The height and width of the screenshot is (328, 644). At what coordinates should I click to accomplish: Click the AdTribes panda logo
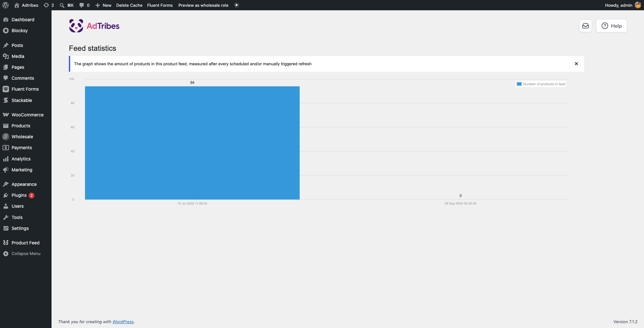click(94, 26)
